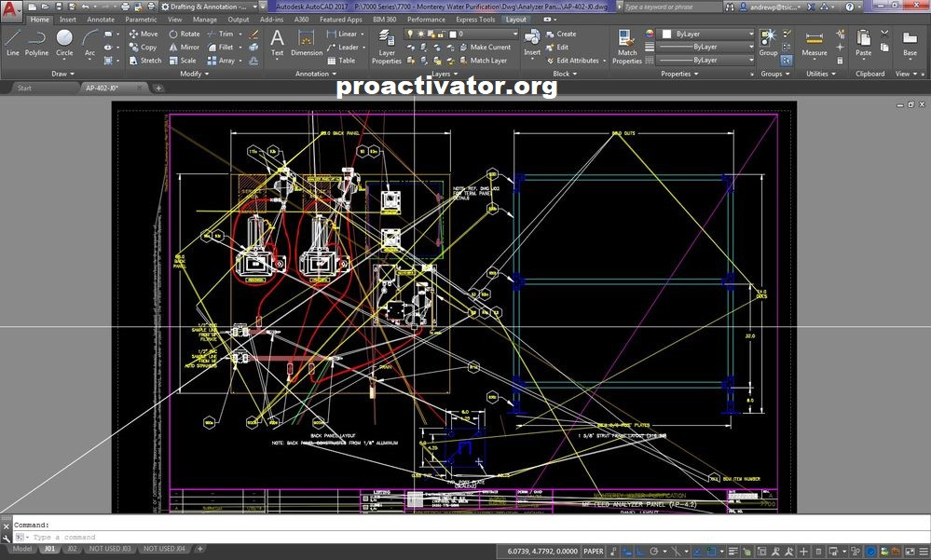The height and width of the screenshot is (560, 931).
Task: Click the Insert block button
Action: tap(532, 43)
